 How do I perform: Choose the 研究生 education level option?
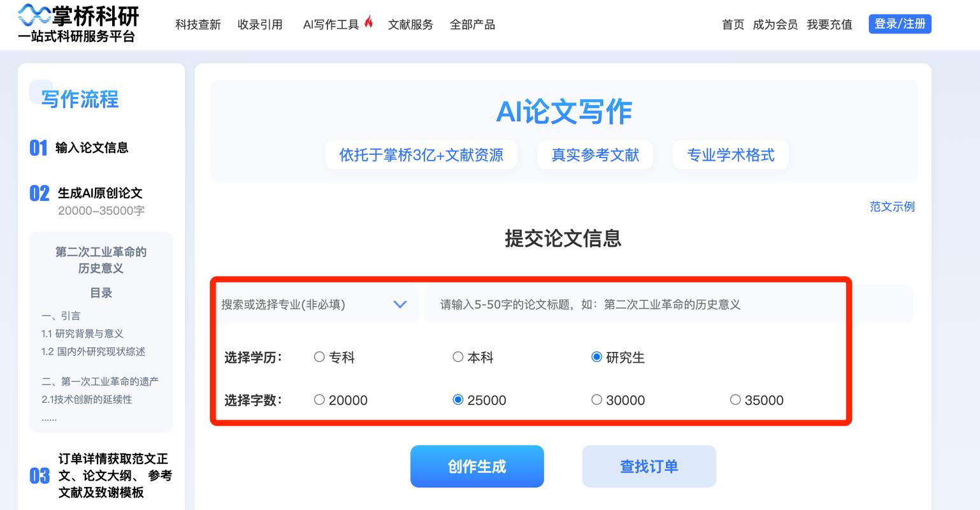[x=596, y=357]
